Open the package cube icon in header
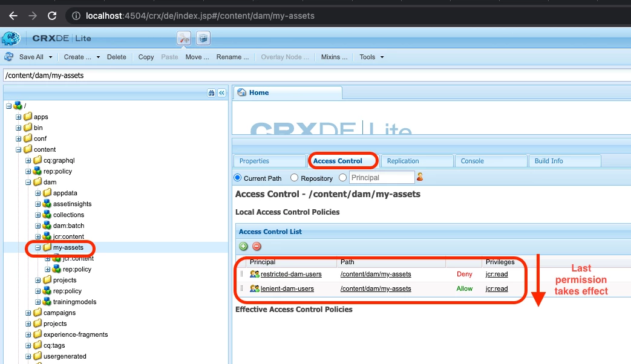Screen dimensions: 631x364 pyautogui.click(x=203, y=38)
